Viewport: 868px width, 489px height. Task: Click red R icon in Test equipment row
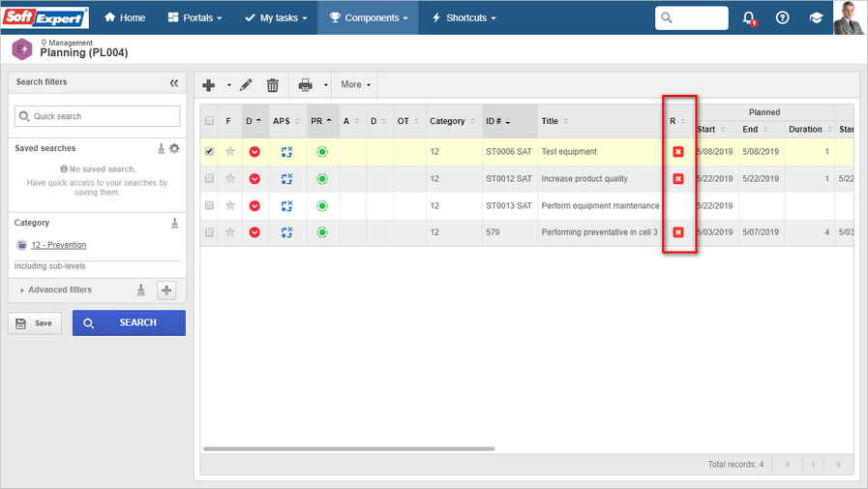tap(678, 152)
